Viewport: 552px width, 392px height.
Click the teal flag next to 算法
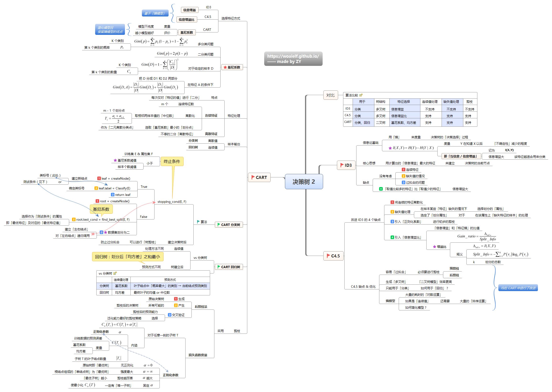[x=198, y=222]
